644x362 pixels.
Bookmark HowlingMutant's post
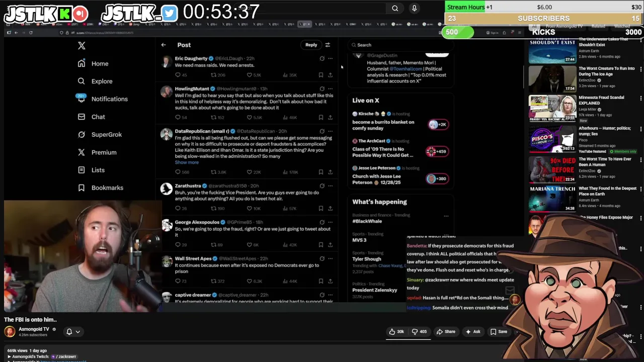pos(321,117)
